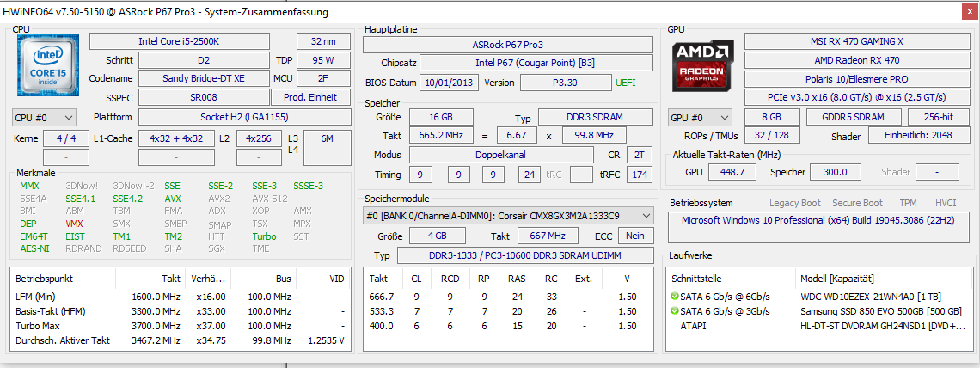
Task: Click the AMD Radeon Graphics logo
Action: (x=704, y=65)
